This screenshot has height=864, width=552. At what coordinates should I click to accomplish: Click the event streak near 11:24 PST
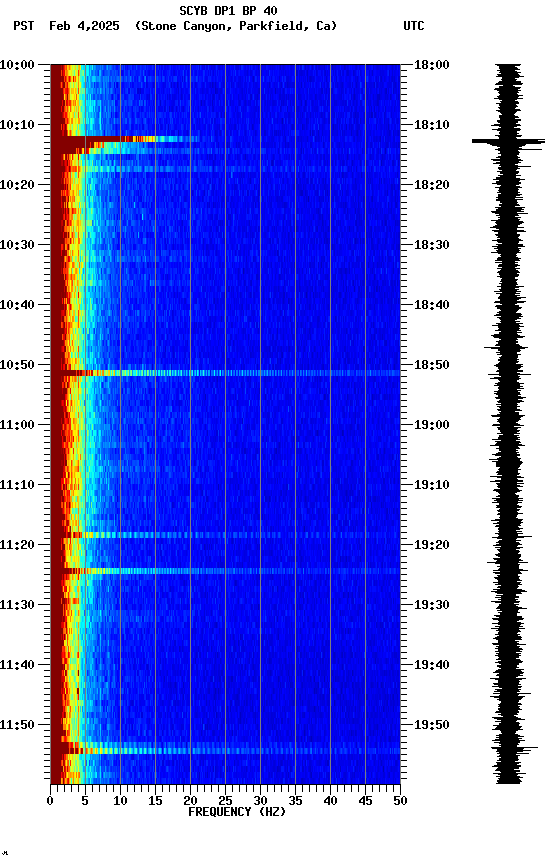[x=225, y=571]
